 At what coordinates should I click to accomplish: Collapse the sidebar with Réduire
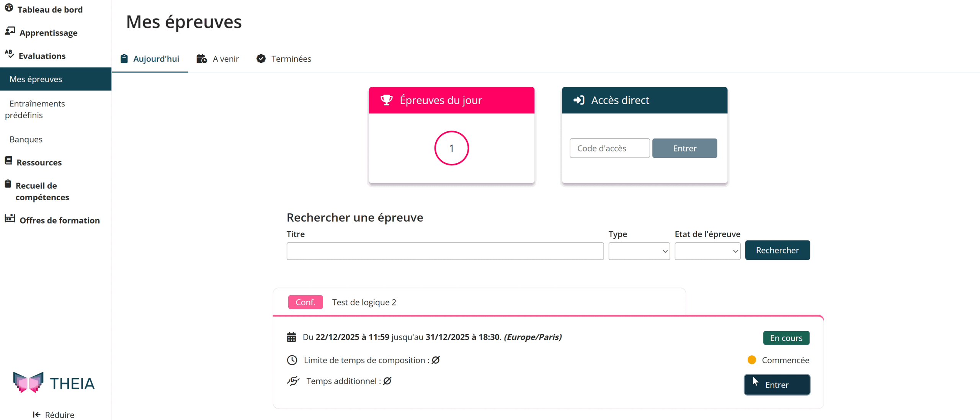54,414
